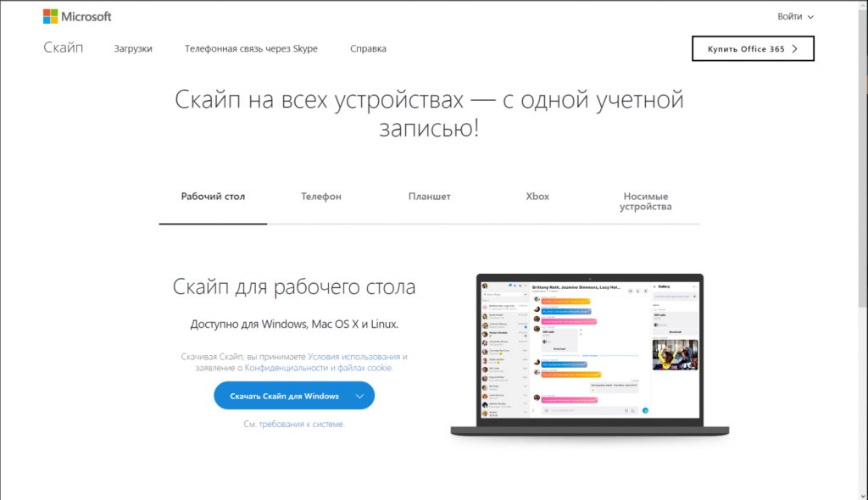The image size is (868, 500).
Task: Click the gallery photo in laptop preview
Action: 675,354
